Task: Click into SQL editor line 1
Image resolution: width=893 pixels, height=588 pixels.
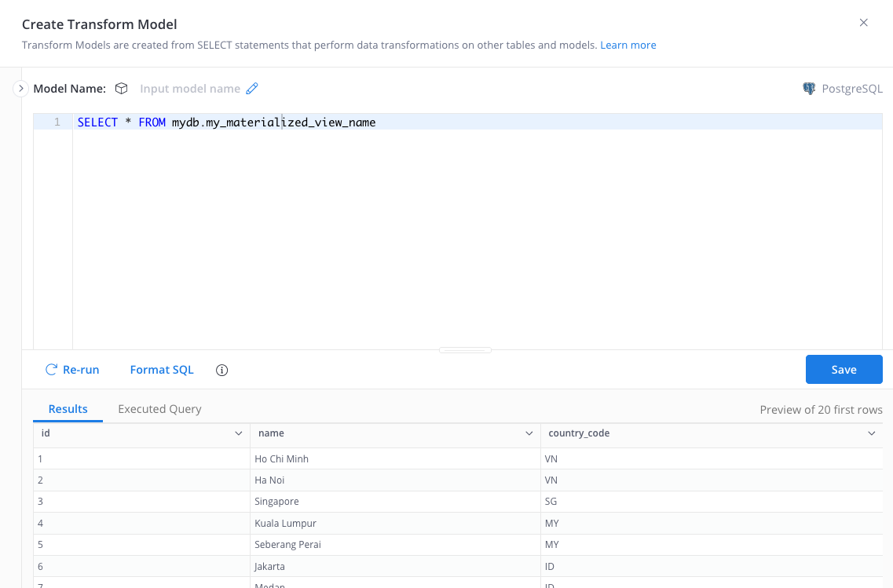Action: pyautogui.click(x=471, y=122)
